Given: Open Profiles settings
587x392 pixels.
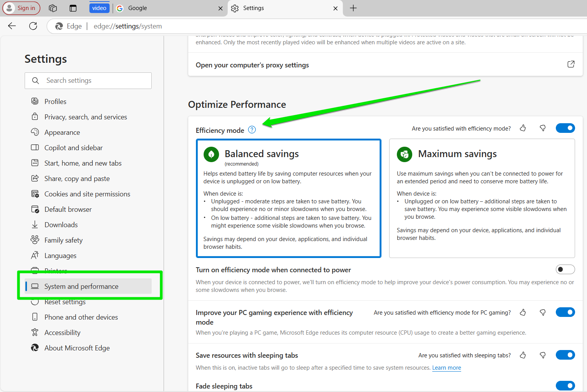Looking at the screenshot, I should [88, 101].
